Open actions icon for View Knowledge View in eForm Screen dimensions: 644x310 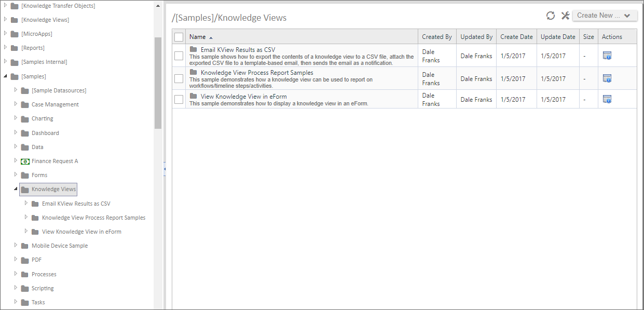pos(607,99)
